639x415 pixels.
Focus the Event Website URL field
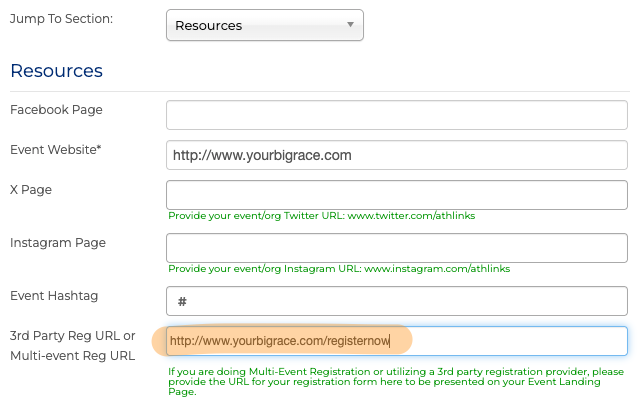(x=396, y=155)
